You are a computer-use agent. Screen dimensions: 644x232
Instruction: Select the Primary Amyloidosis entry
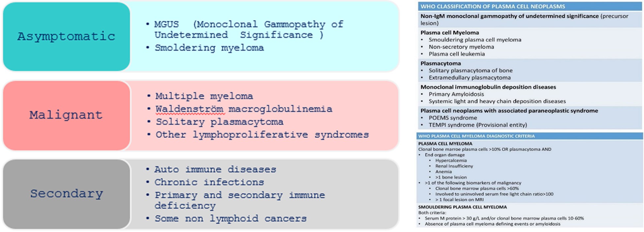click(456, 94)
